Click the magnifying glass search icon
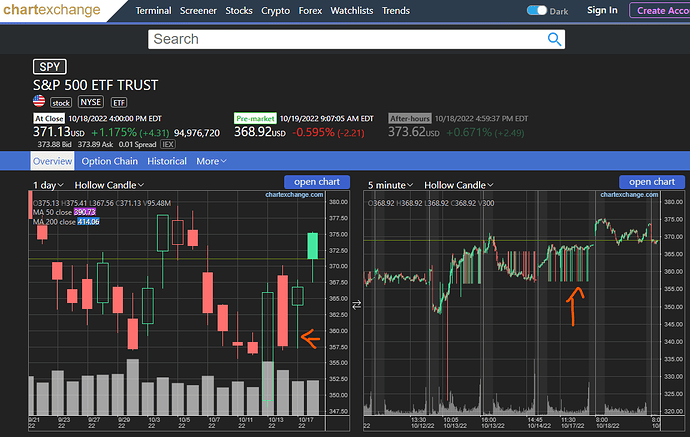The width and height of the screenshot is (690, 437). [554, 39]
